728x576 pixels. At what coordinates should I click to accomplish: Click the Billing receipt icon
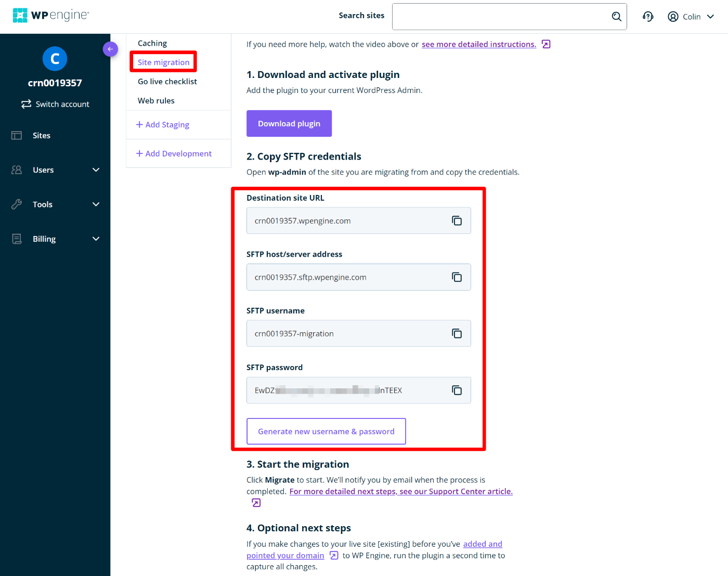click(17, 239)
